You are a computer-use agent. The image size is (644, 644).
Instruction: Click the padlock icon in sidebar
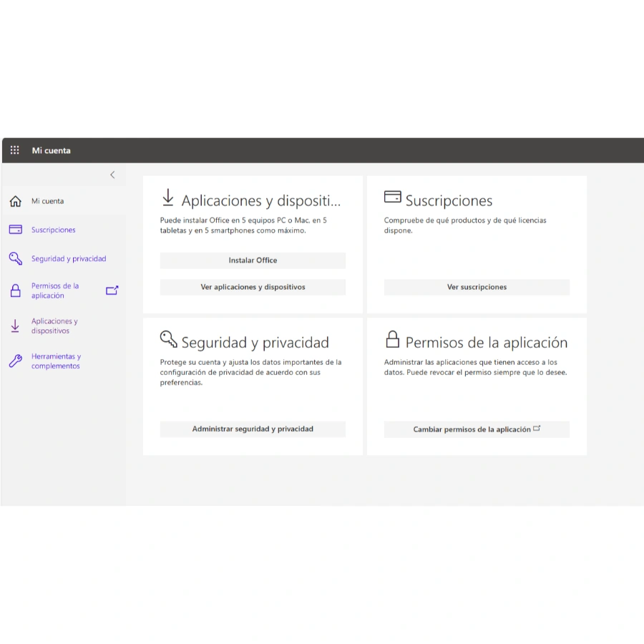[x=15, y=291]
